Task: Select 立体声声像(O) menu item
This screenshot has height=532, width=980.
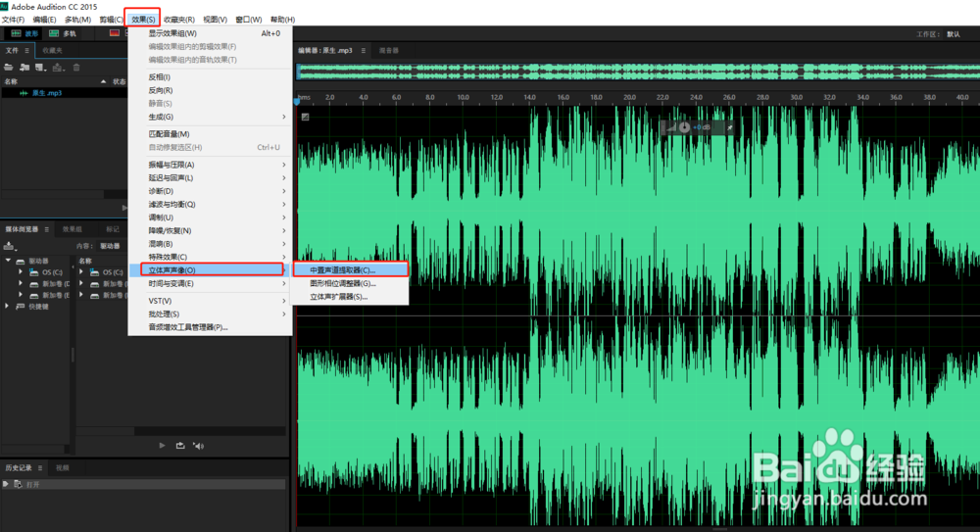Action: tap(211, 270)
